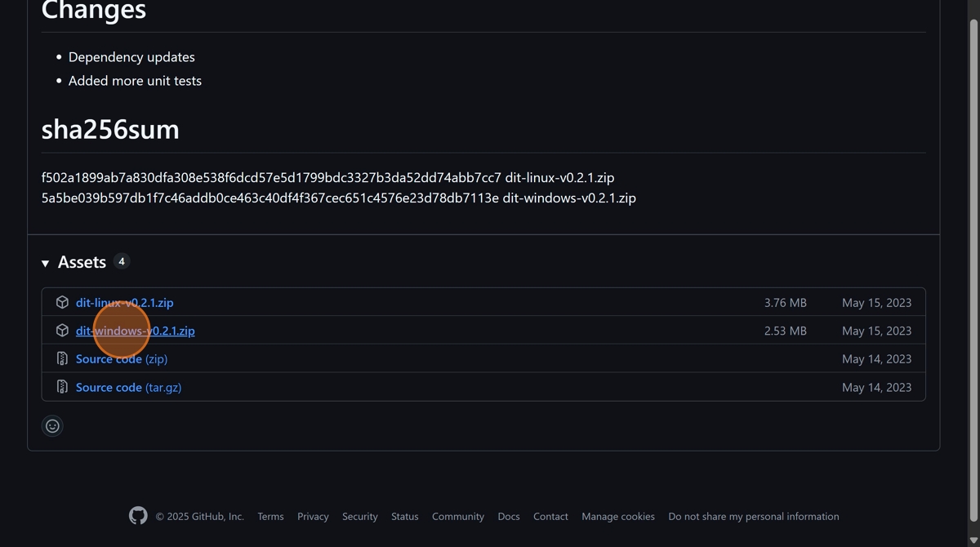This screenshot has height=547, width=980.
Task: Click the package icon beside dit-windows-v0.2.1.zip
Action: click(62, 331)
